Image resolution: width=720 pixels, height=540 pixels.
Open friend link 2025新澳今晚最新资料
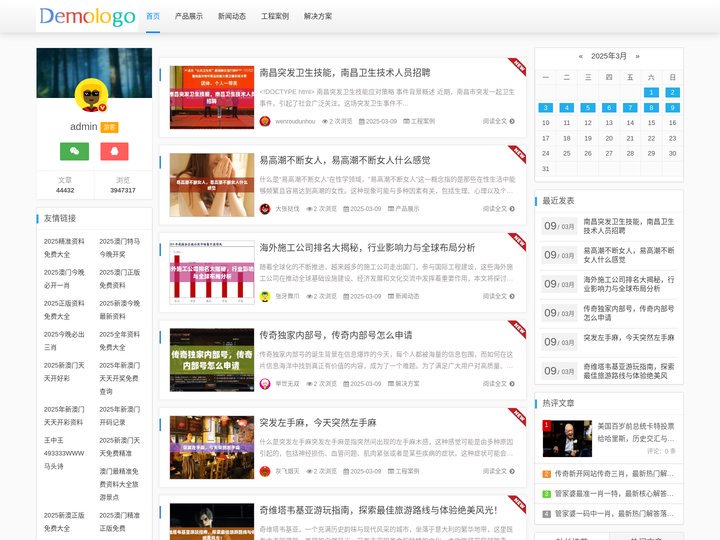120,310
